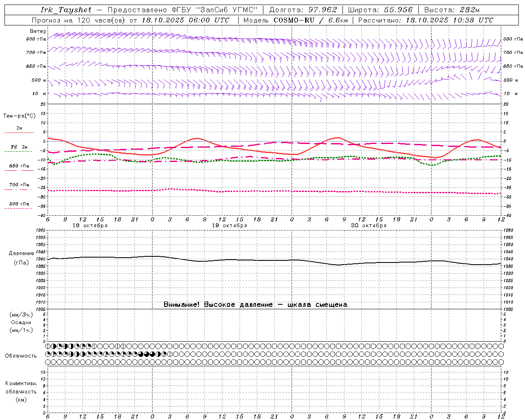Select the (мм/3ч.) precipitation unit label
Screen dimensions: 525x420
tap(21, 315)
